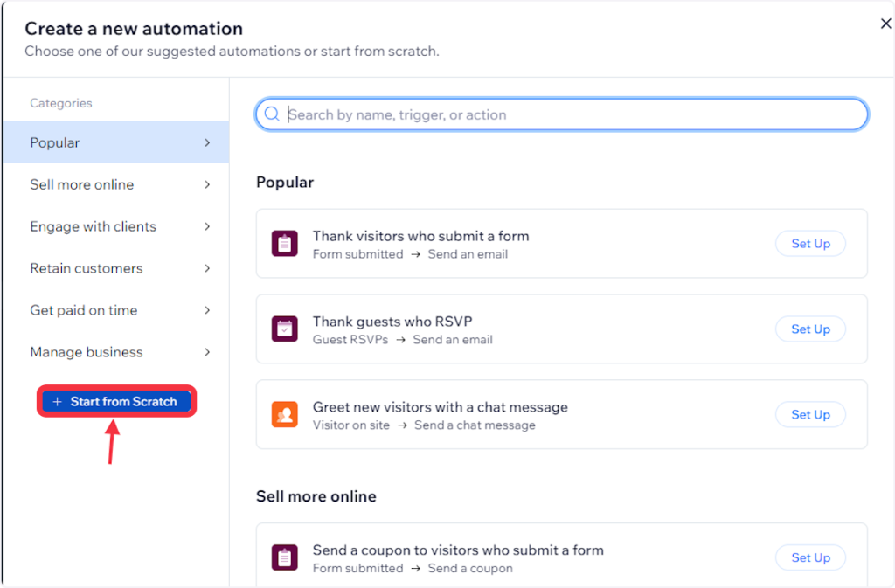
Task: Click the calendar icon for RSVP automation
Action: coord(284,329)
